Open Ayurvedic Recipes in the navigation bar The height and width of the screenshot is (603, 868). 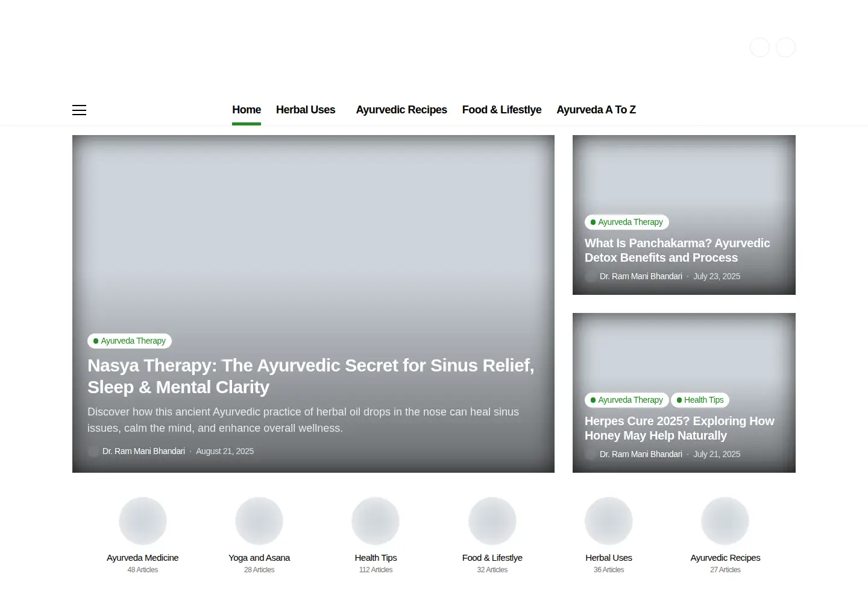(401, 110)
